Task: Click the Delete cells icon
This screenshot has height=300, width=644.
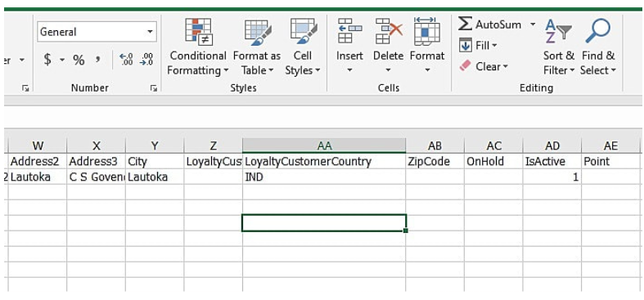Action: pos(388,31)
